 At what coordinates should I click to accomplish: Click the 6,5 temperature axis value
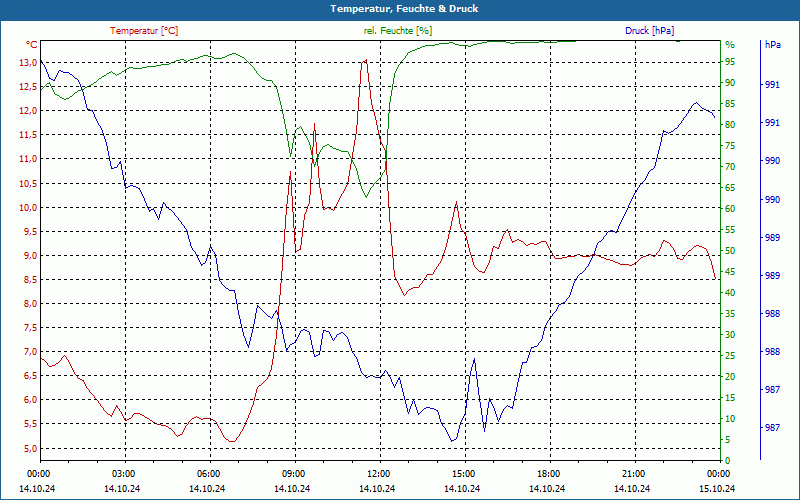tap(30, 376)
